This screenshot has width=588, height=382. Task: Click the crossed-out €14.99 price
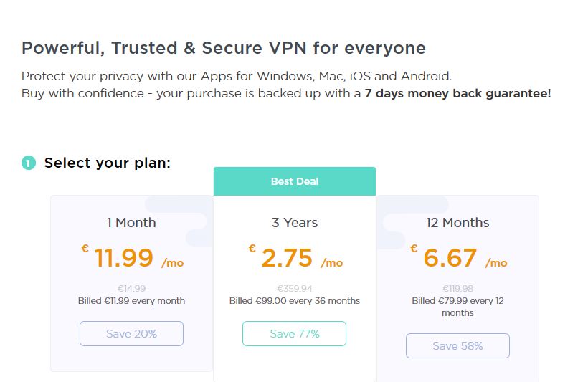tap(132, 288)
